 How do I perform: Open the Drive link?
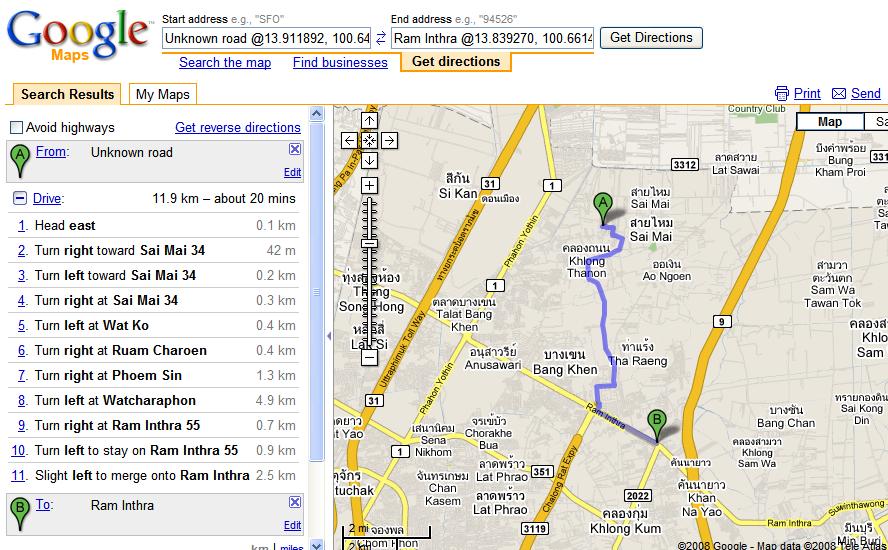pyautogui.click(x=48, y=198)
